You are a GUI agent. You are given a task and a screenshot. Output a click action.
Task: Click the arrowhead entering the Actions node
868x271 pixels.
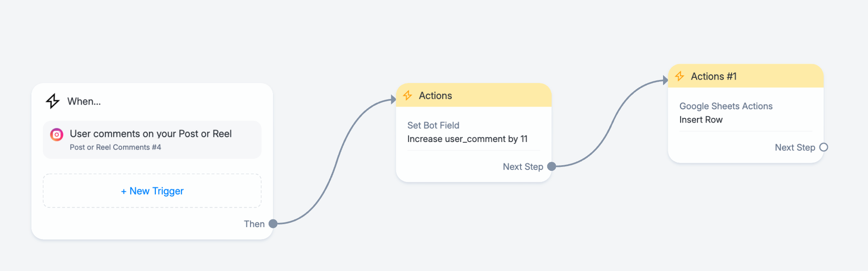(393, 100)
